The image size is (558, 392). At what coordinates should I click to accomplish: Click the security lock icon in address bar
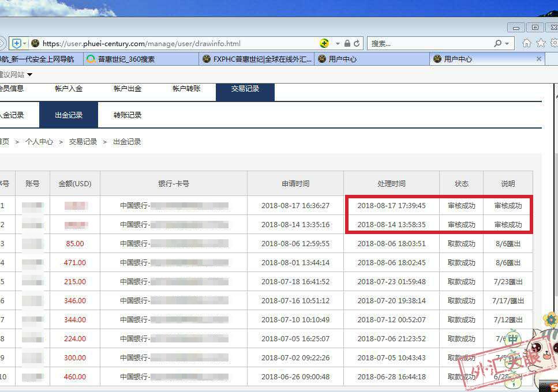[x=347, y=43]
